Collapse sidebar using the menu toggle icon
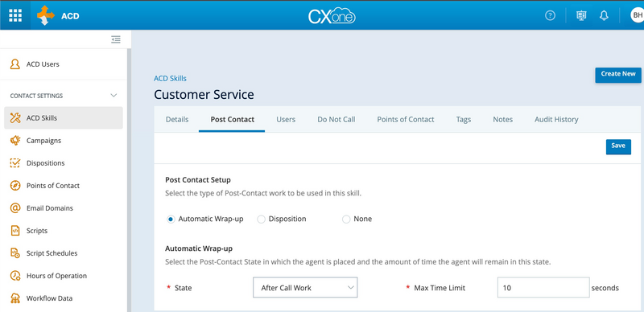The width and height of the screenshot is (644, 312). coord(116,39)
